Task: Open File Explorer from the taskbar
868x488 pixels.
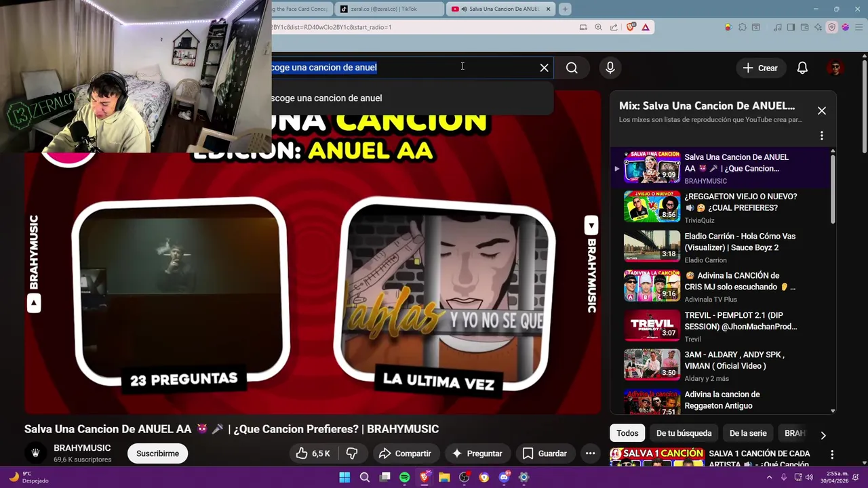Action: pyautogui.click(x=444, y=477)
